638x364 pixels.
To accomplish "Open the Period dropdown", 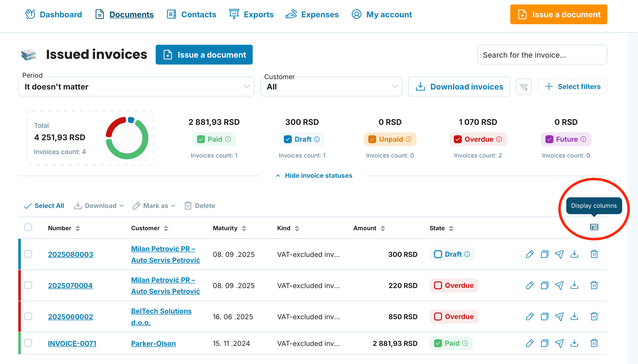I will 136,87.
